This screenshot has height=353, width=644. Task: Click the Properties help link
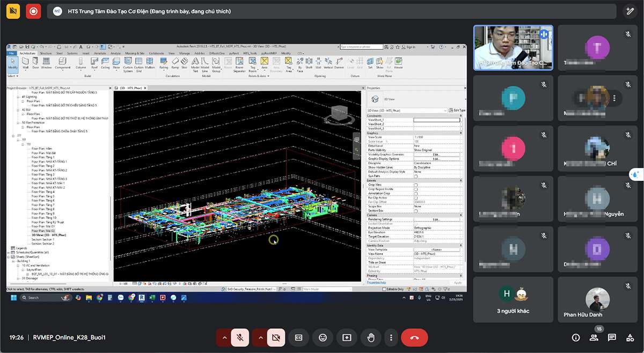click(x=377, y=282)
